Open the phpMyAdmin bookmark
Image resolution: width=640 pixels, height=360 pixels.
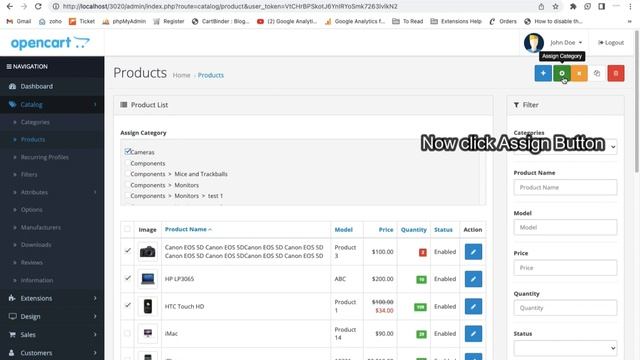pyautogui.click(x=124, y=21)
